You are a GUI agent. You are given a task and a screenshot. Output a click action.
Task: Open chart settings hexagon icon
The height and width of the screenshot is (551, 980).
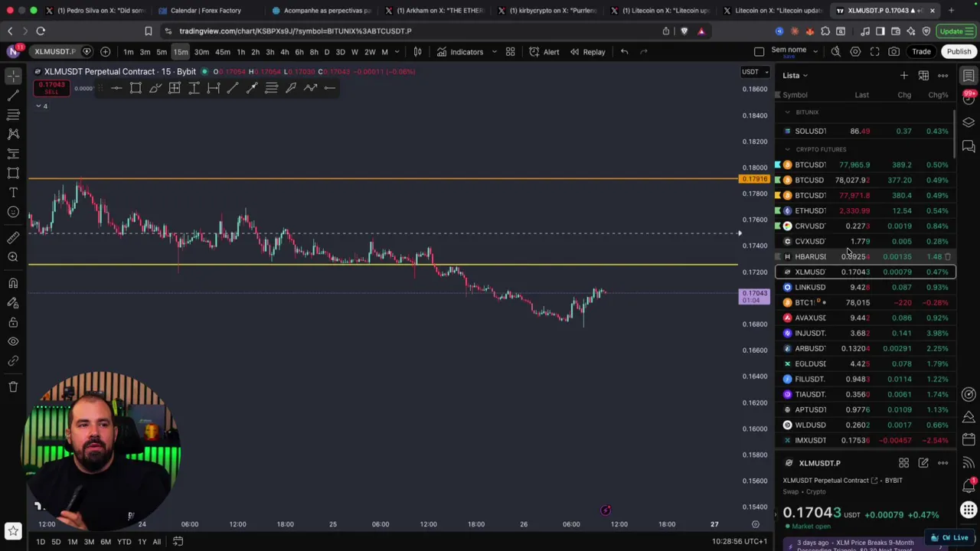point(855,52)
